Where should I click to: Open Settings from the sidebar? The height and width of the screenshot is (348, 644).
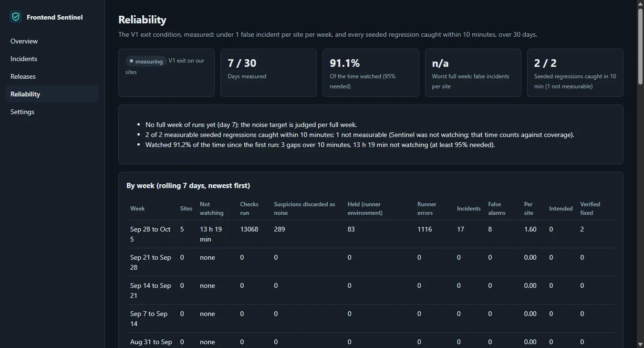point(52,112)
